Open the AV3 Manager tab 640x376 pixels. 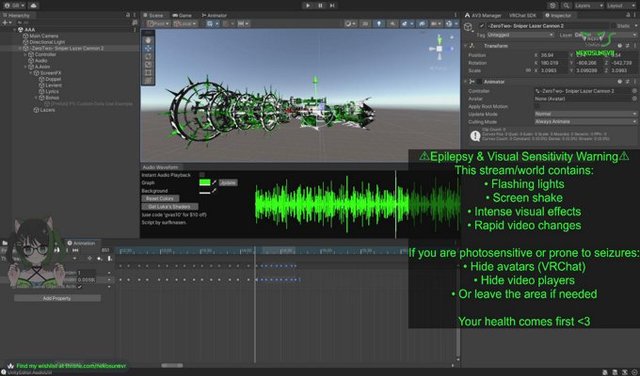tap(483, 15)
